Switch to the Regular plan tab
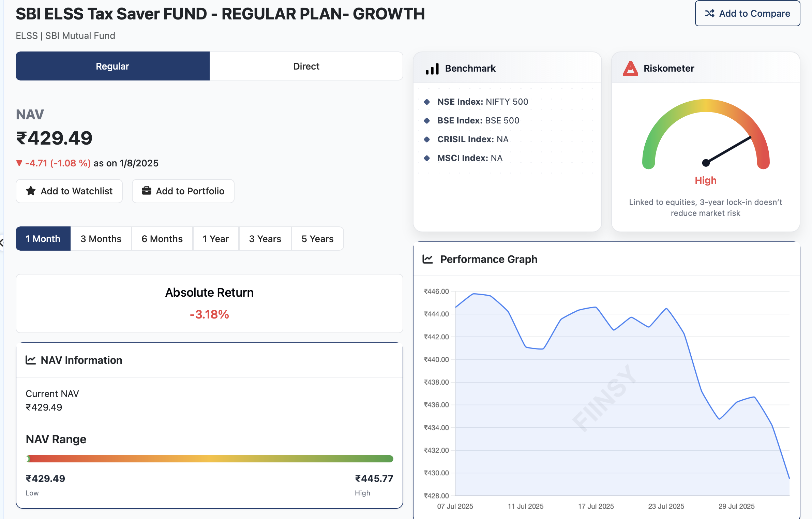This screenshot has width=812, height=519. [x=112, y=66]
